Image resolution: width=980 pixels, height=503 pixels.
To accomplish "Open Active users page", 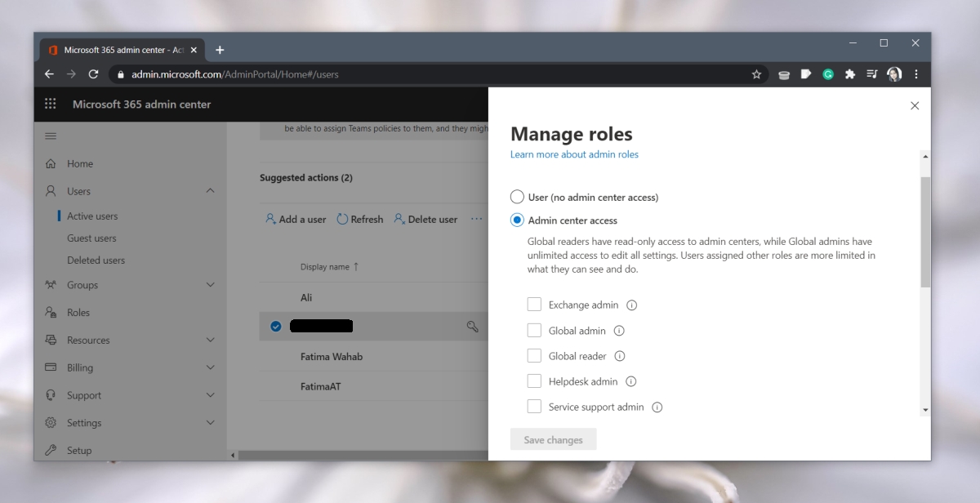I will point(92,216).
